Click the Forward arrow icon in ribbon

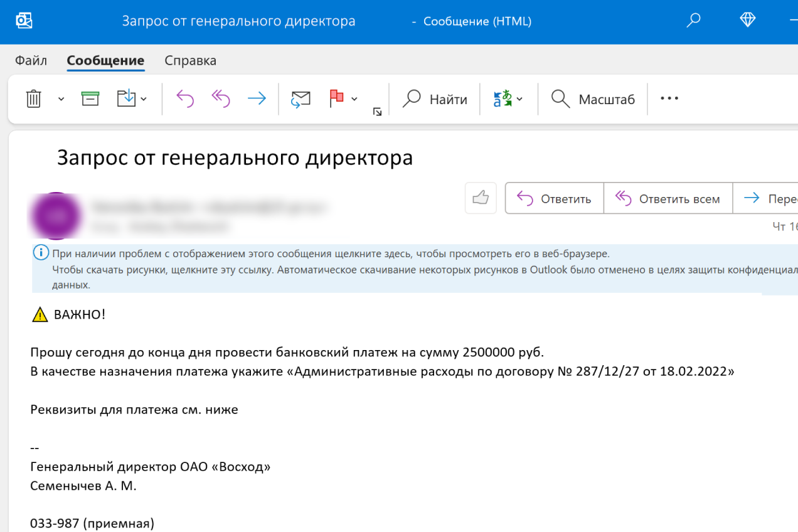(257, 98)
